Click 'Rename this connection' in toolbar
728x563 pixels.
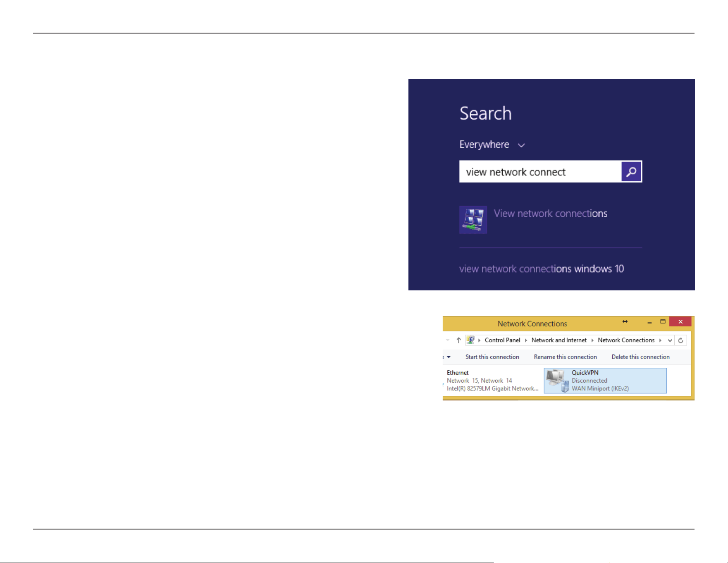565,357
